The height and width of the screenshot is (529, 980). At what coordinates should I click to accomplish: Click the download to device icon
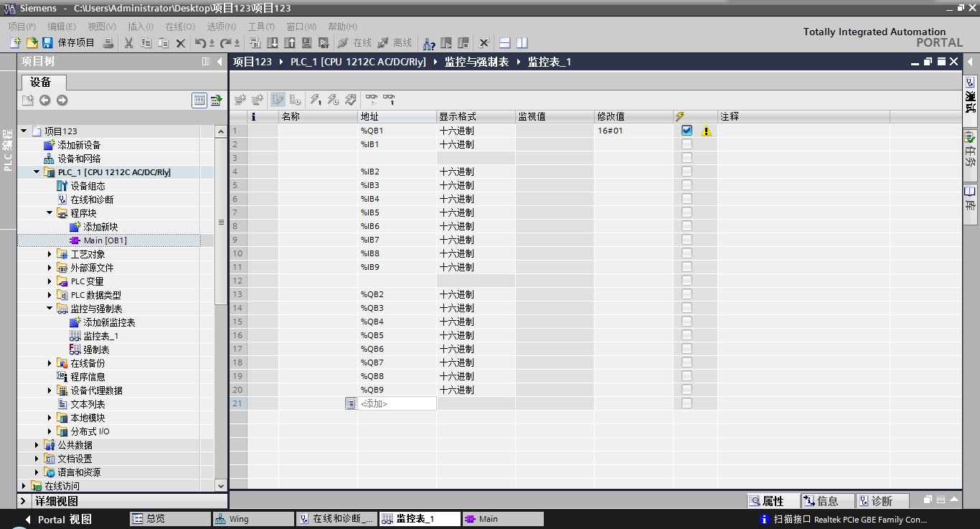pos(273,43)
